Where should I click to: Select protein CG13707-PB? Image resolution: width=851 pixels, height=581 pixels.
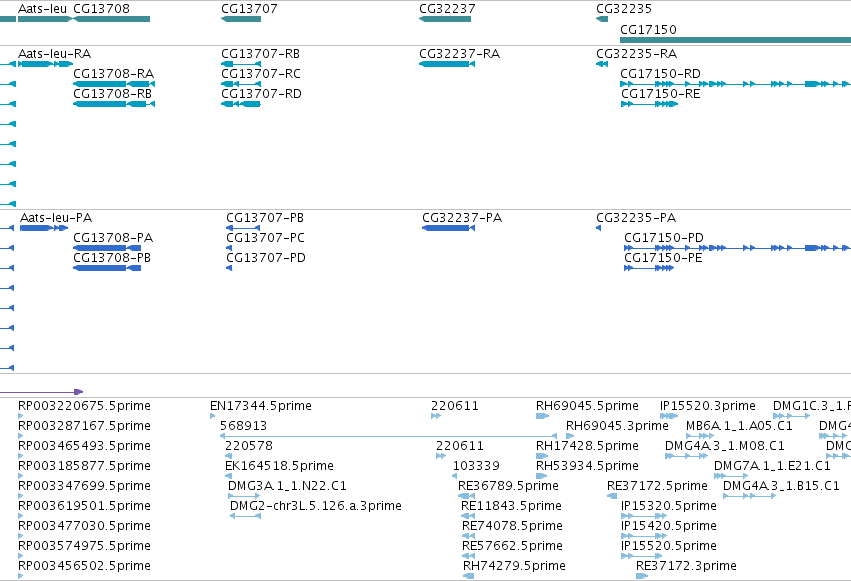click(x=243, y=228)
